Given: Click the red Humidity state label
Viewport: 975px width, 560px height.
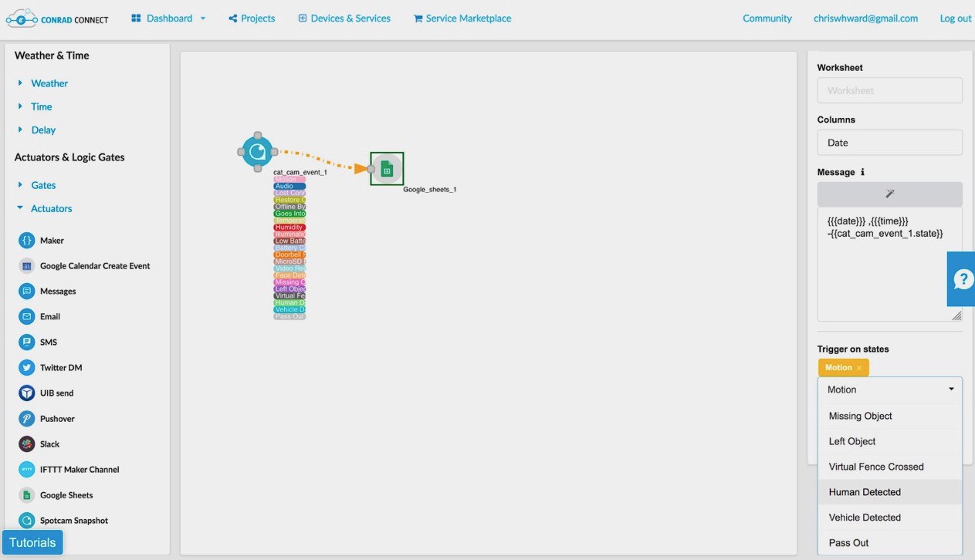Looking at the screenshot, I should click(x=289, y=228).
